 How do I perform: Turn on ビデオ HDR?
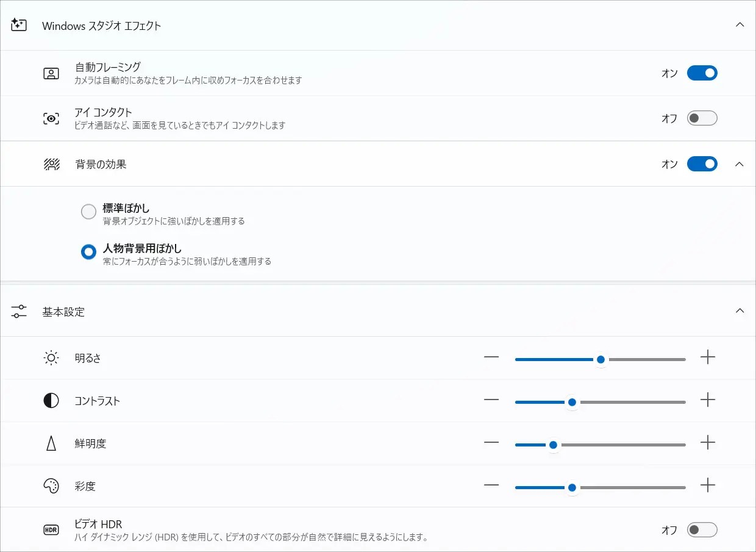coord(702,529)
